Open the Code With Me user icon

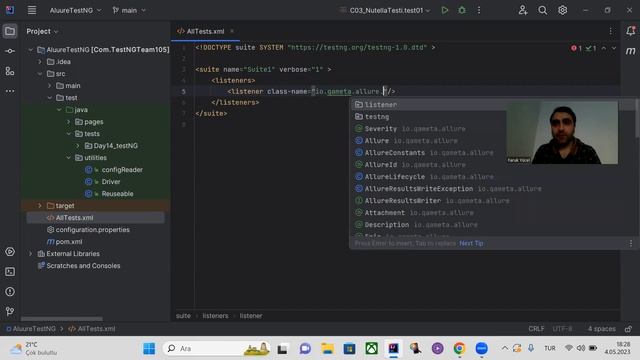522,10
